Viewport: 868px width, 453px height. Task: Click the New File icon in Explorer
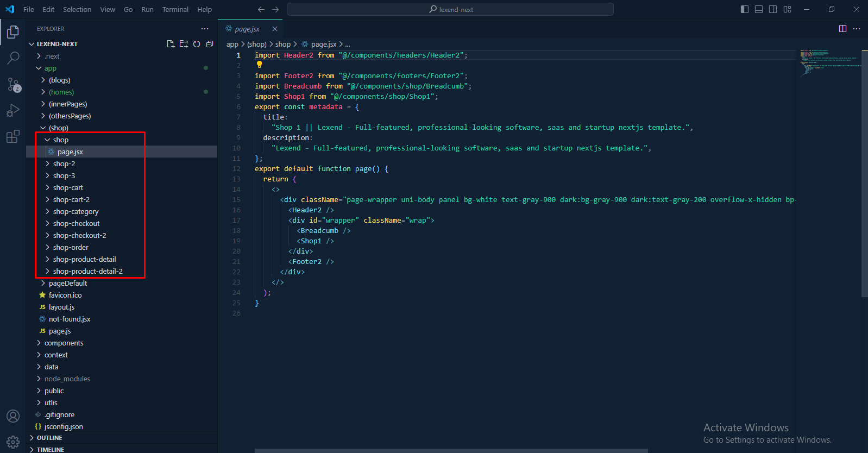(x=171, y=44)
